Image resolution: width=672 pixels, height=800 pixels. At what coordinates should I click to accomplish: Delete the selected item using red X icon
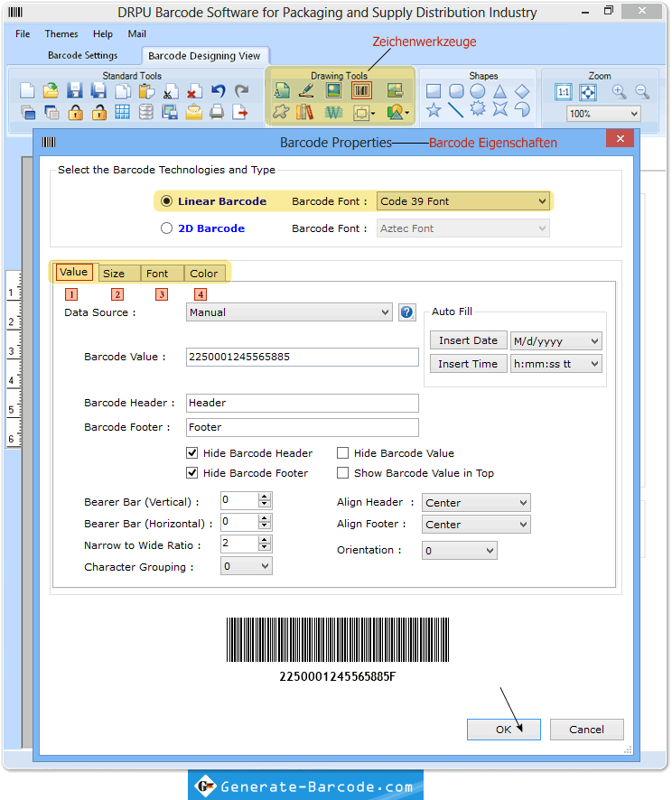[x=194, y=91]
